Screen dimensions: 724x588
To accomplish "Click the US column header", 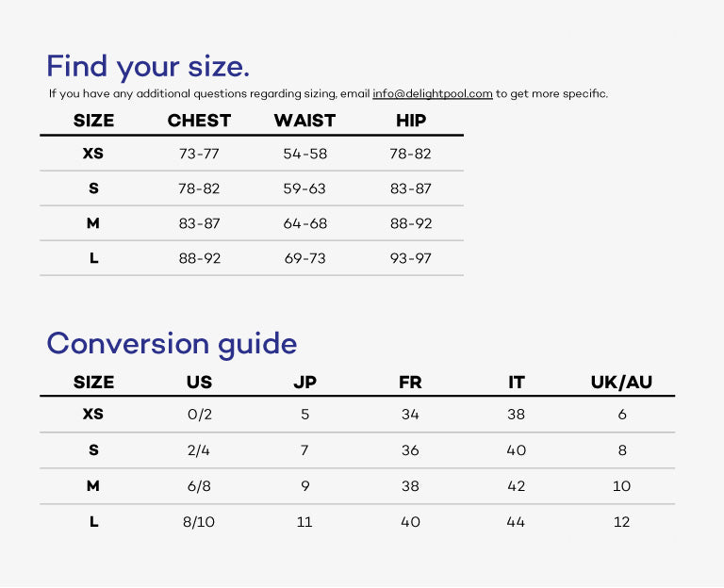I will tap(199, 383).
